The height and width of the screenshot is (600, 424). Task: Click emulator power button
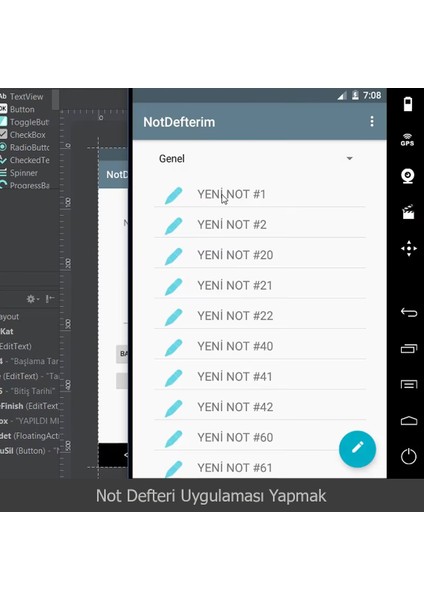[408, 456]
